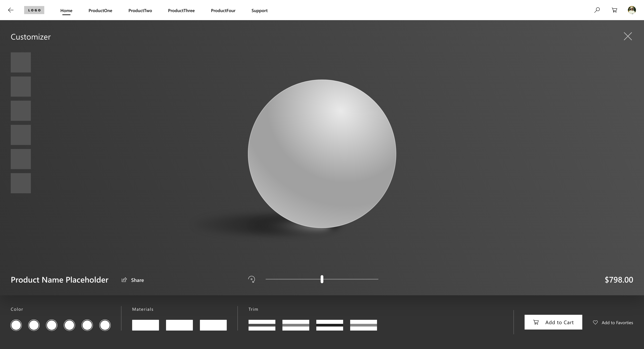The width and height of the screenshot is (644, 349).
Task: Open the search icon
Action: [597, 10]
